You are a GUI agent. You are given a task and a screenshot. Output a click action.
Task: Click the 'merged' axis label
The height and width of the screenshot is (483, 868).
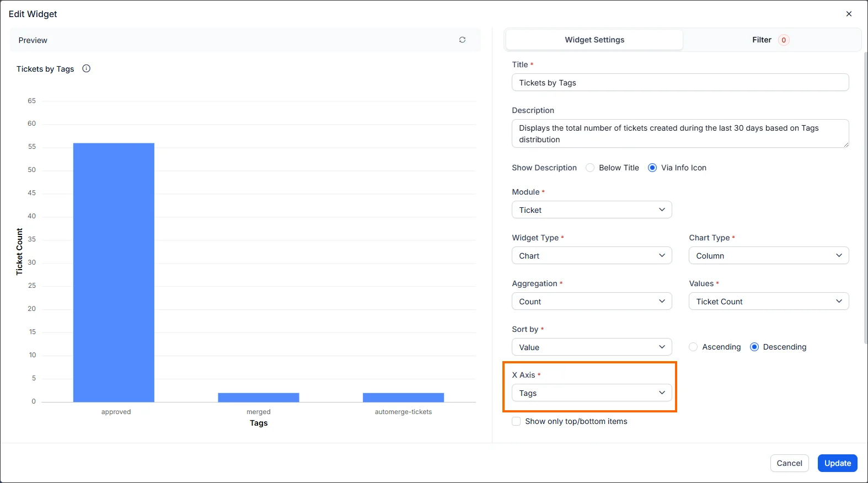click(x=259, y=412)
